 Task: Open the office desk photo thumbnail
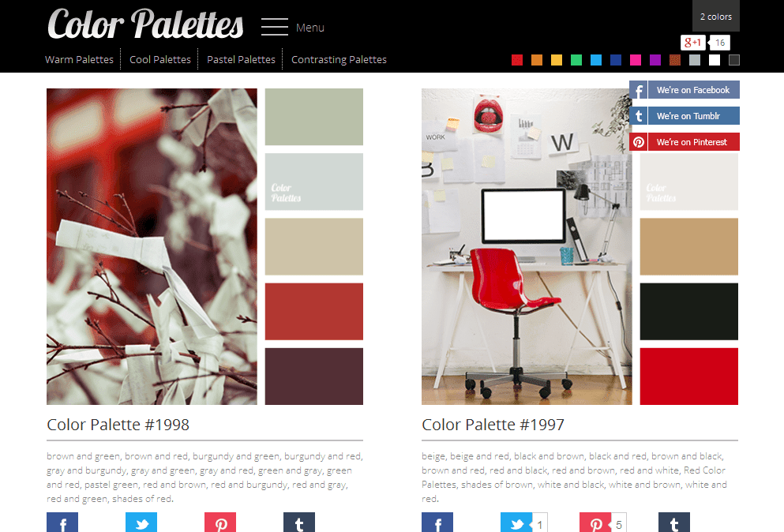click(x=527, y=246)
